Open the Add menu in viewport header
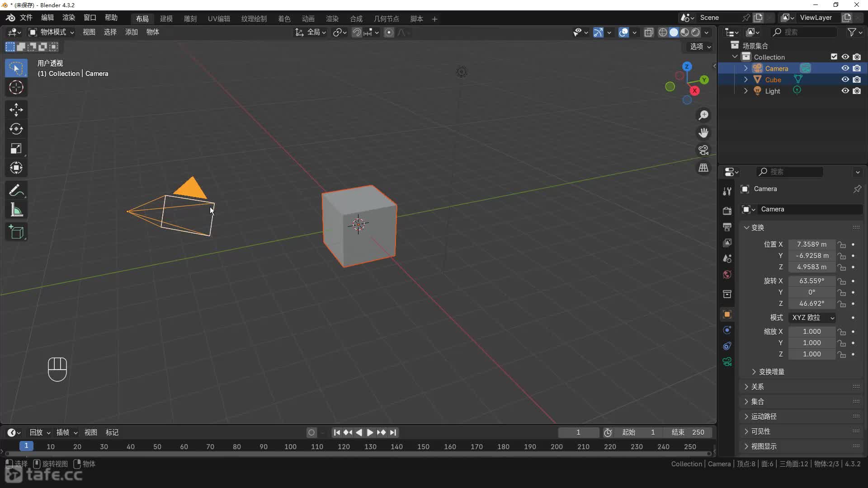 [x=131, y=32]
